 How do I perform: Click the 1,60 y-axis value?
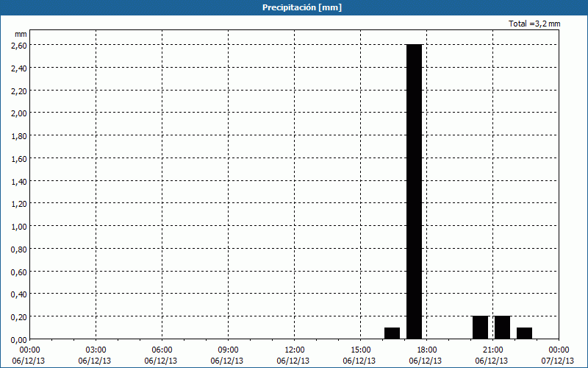click(x=19, y=158)
